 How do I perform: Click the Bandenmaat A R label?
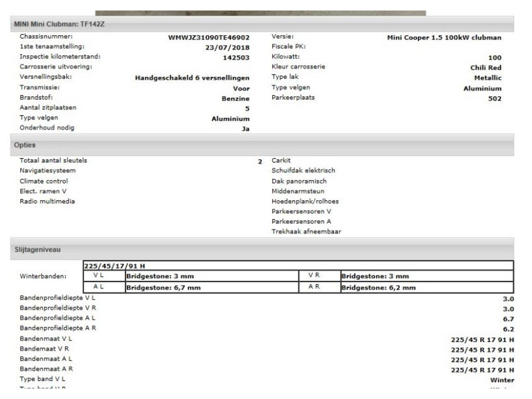[x=46, y=369]
